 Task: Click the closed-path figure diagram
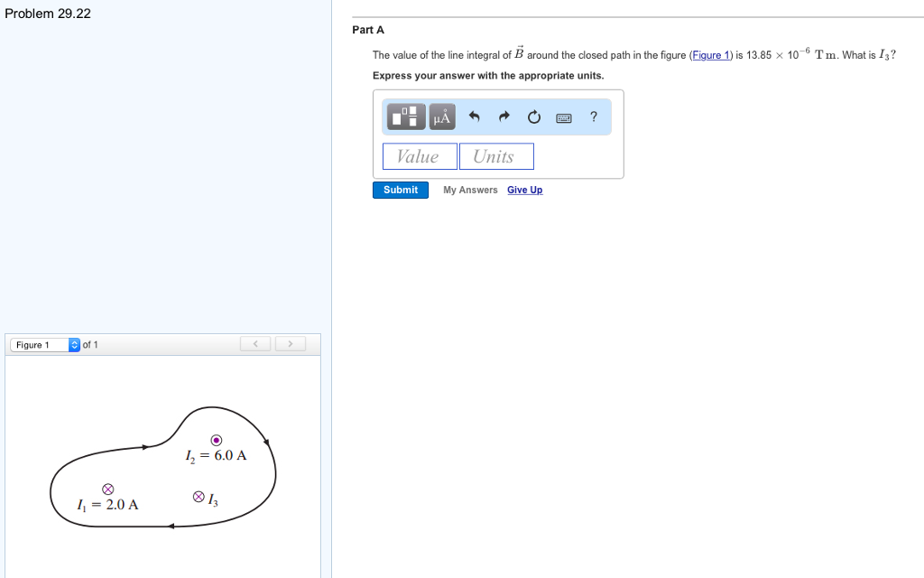point(162,467)
